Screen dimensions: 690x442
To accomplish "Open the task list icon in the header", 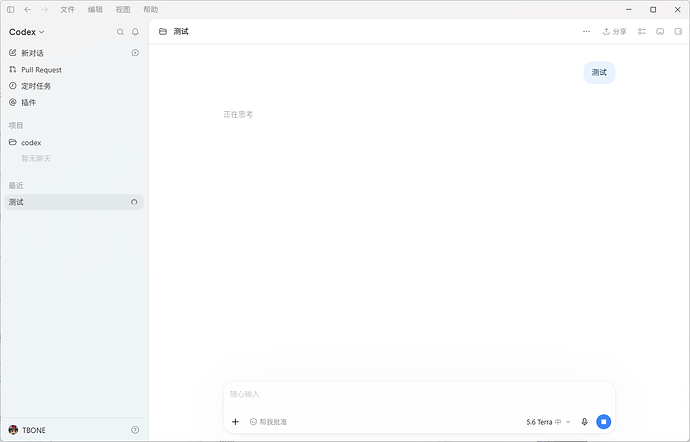I will (642, 31).
